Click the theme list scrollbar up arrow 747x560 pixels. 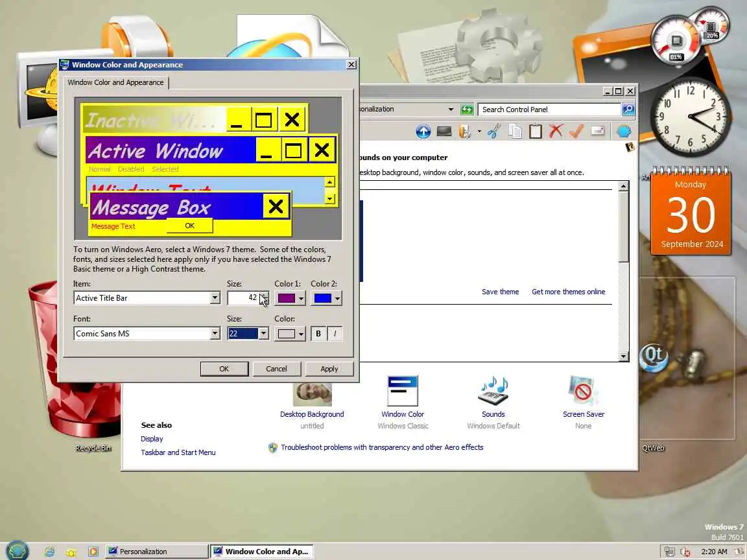[x=623, y=186]
